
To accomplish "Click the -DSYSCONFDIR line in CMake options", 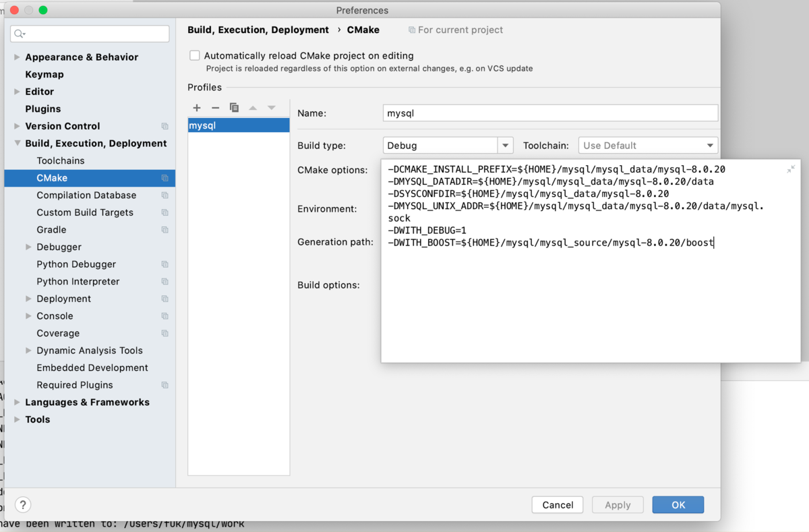I will coord(529,194).
